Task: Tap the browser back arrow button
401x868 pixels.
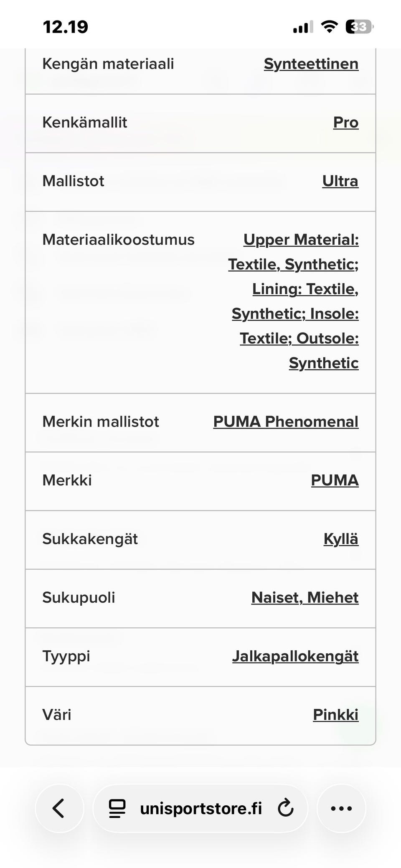Action: (59, 808)
